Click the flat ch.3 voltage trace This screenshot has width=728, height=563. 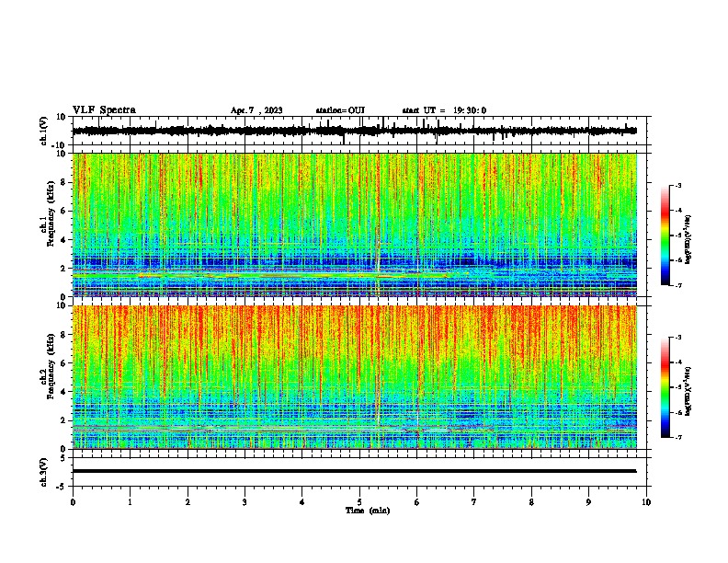pyautogui.click(x=354, y=471)
